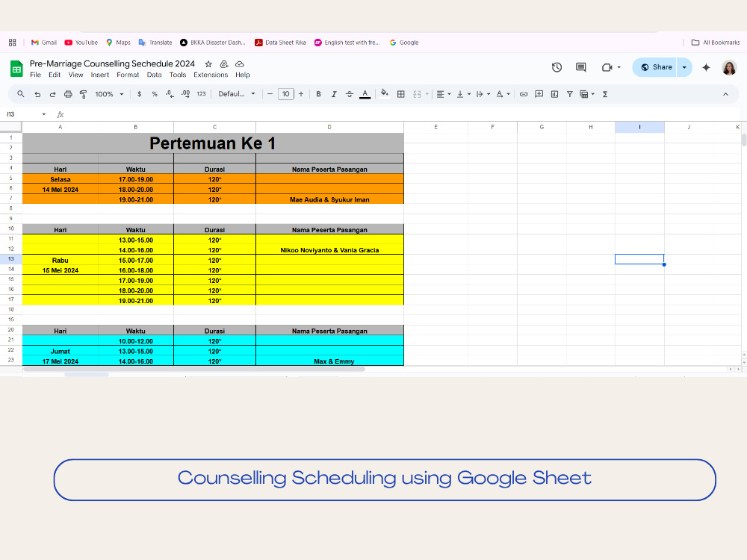The width and height of the screenshot is (747, 560).
Task: Open the Extensions menu
Action: tap(211, 75)
